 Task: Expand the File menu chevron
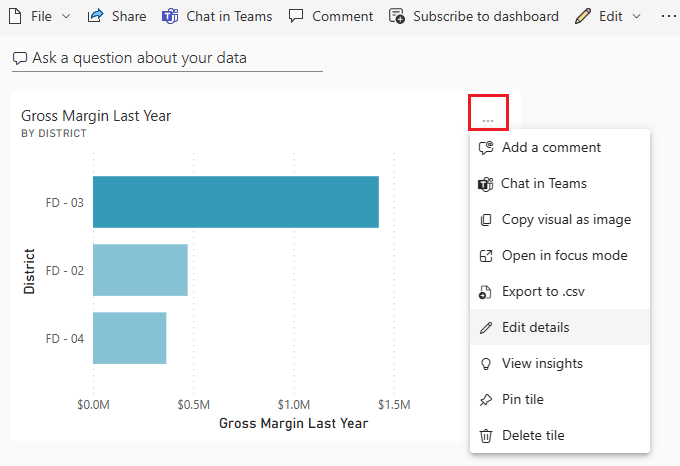tap(66, 16)
